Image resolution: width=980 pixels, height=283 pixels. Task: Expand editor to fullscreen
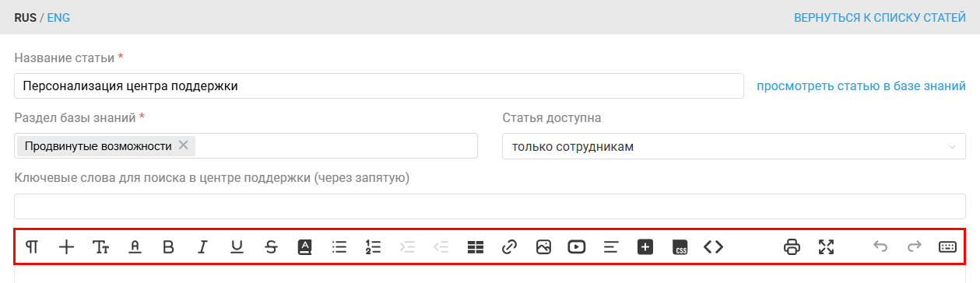coord(827,247)
